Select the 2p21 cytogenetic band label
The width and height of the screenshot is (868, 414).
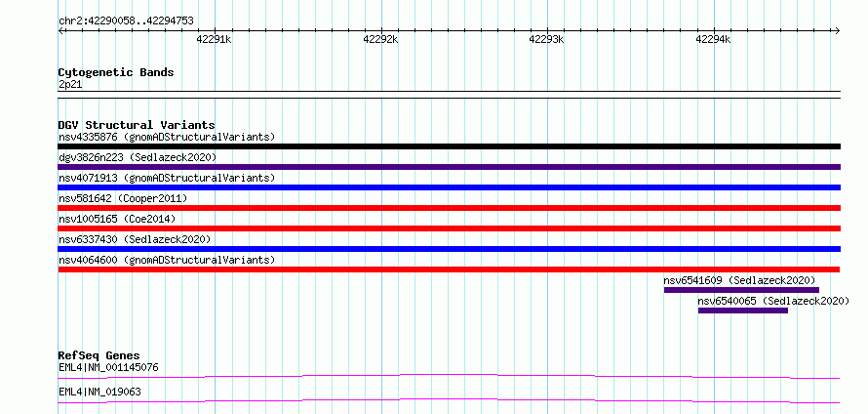(x=70, y=85)
